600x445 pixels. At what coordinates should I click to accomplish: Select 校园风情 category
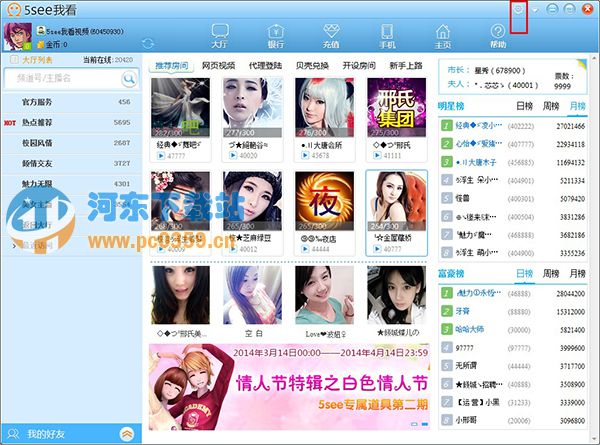pyautogui.click(x=72, y=143)
